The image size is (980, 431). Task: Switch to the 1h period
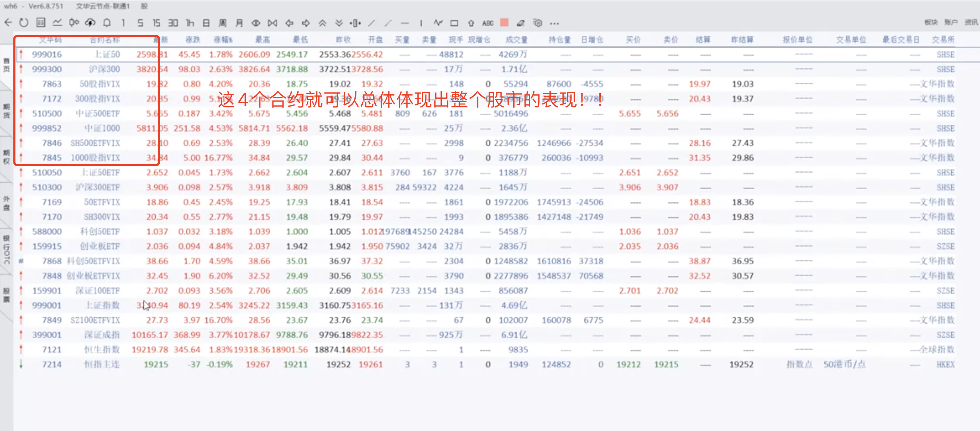[190, 23]
